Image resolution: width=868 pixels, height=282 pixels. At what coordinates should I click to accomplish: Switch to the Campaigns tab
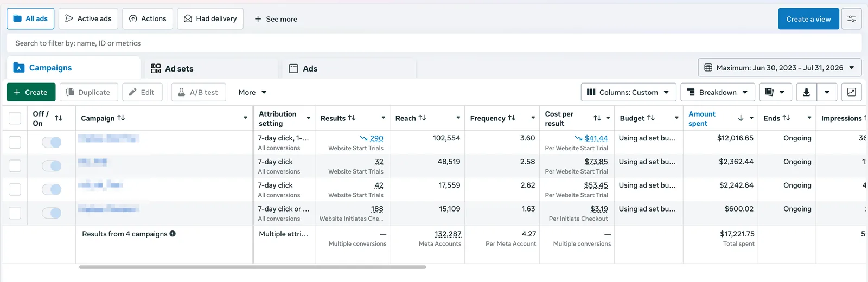(x=73, y=68)
